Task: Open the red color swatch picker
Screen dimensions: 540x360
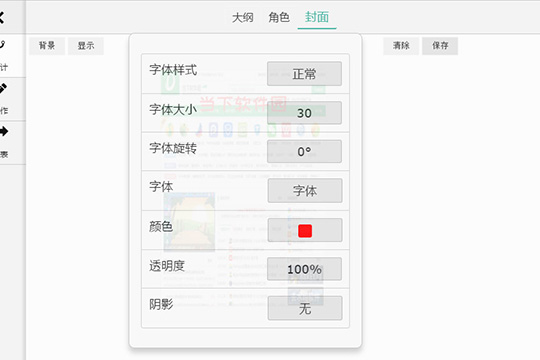Action: coord(305,230)
